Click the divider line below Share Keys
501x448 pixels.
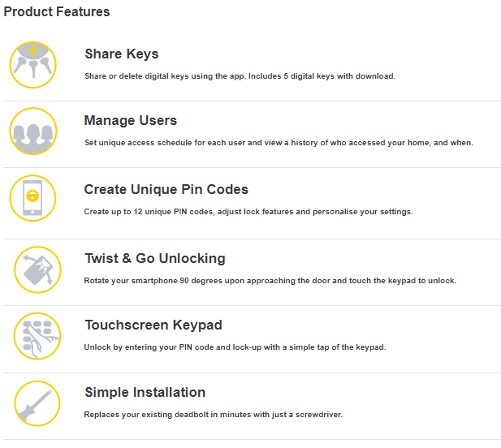pos(252,101)
